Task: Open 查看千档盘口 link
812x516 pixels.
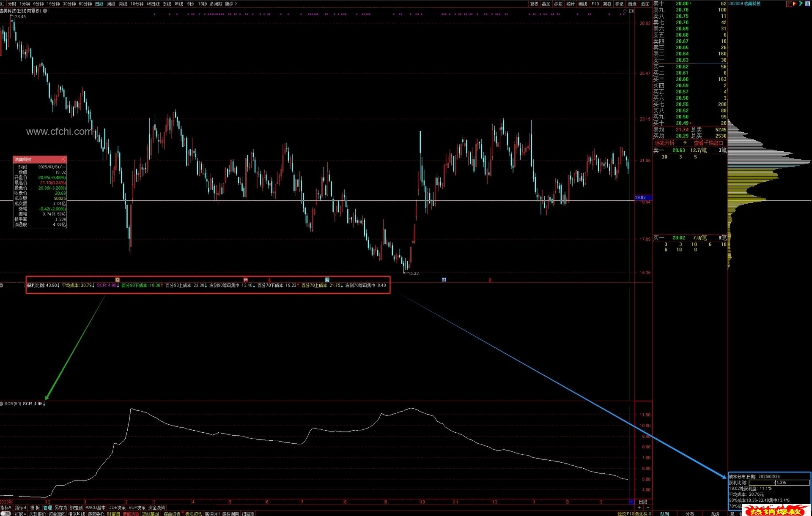Action: coord(708,143)
